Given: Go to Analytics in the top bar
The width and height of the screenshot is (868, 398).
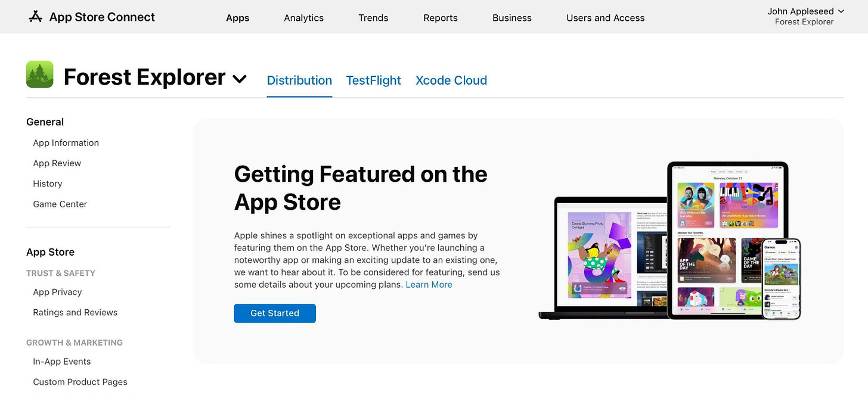Looking at the screenshot, I should [303, 18].
